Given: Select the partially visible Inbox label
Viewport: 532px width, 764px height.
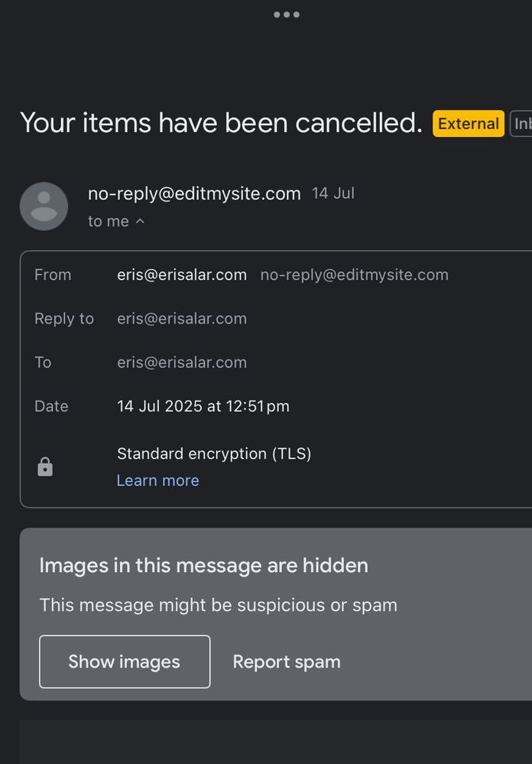Looking at the screenshot, I should pos(521,124).
